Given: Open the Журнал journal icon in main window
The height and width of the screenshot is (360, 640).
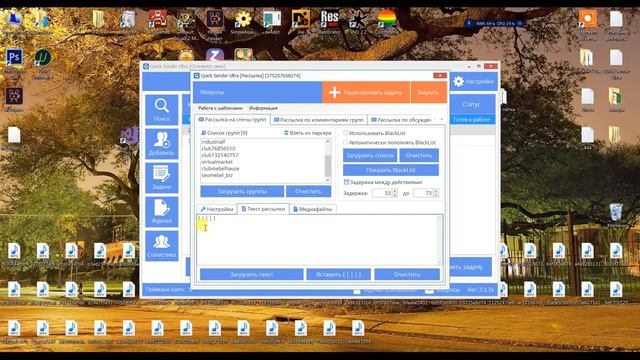Looking at the screenshot, I should pyautogui.click(x=162, y=212).
